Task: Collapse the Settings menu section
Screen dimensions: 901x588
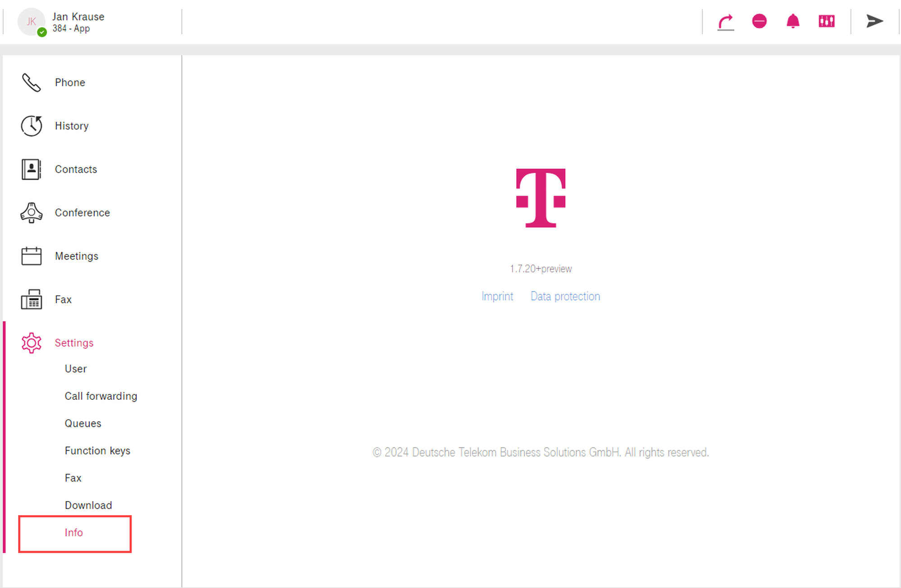Action: click(x=74, y=343)
